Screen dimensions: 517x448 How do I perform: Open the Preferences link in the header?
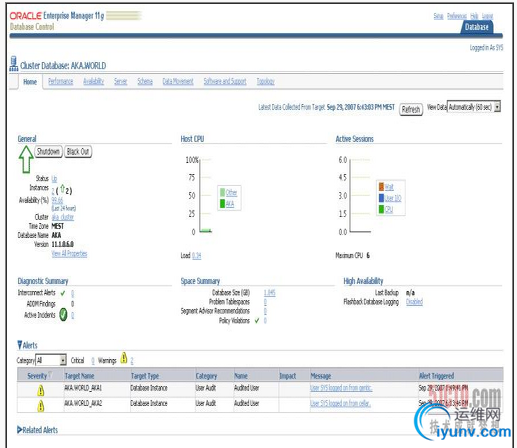[457, 16]
